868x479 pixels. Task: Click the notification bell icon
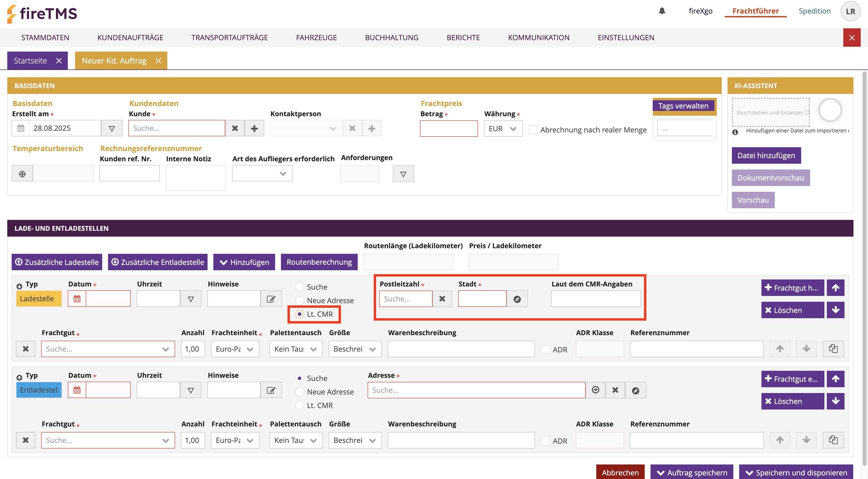pos(662,11)
